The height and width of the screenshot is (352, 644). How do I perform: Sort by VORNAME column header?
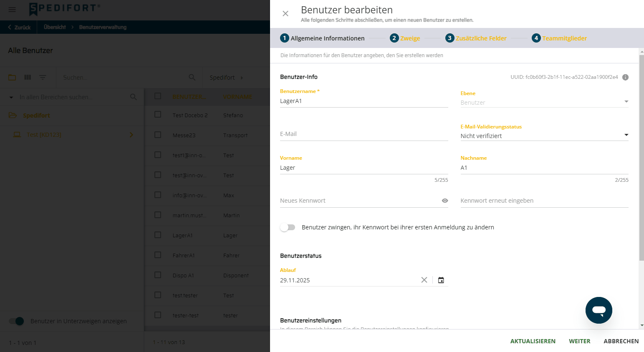coord(237,97)
